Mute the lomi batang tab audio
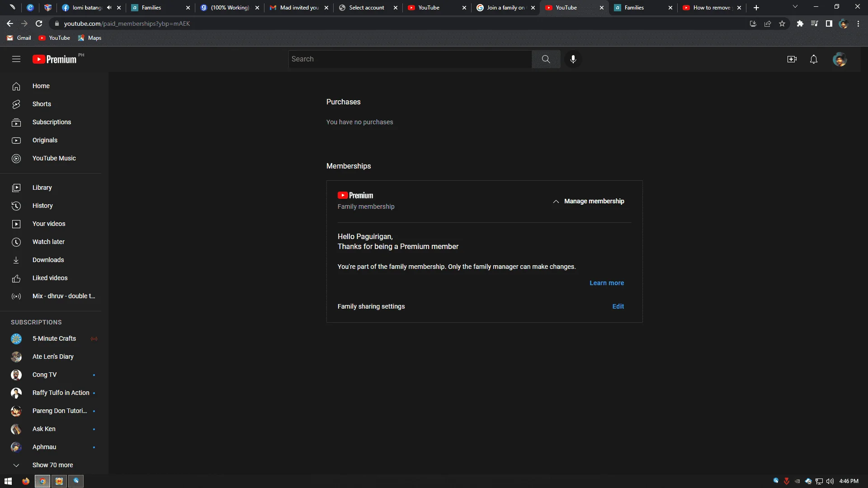This screenshot has width=868, height=488. click(109, 8)
